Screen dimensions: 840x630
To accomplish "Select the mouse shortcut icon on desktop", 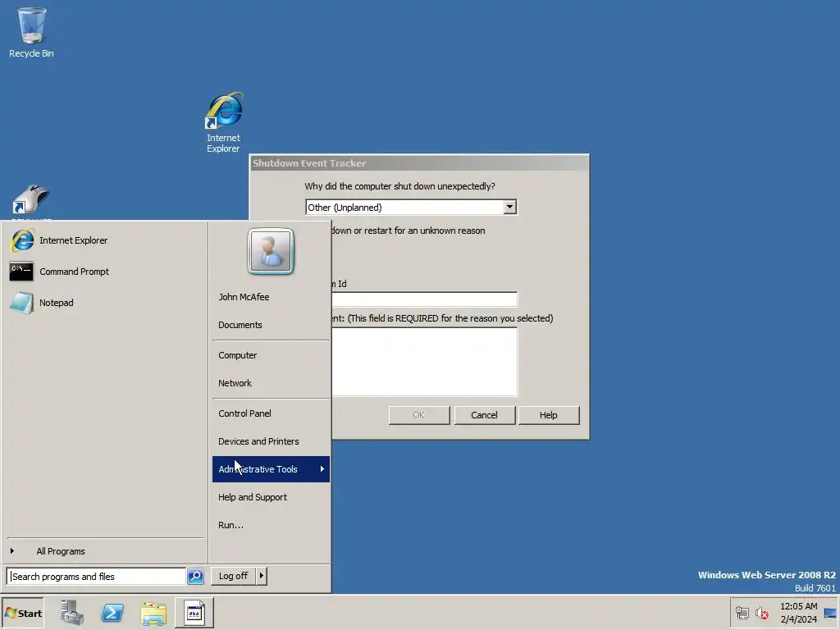I will (x=30, y=200).
